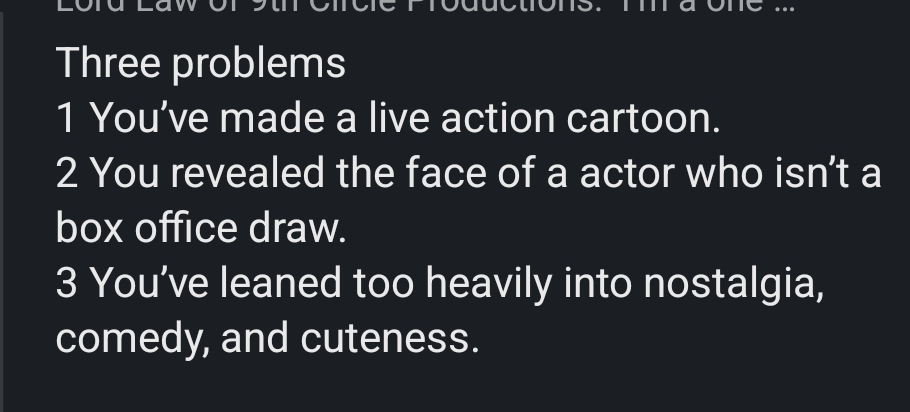This screenshot has width=910, height=412.
Task: Click the number '3' starting the third point
Action: tap(67, 284)
